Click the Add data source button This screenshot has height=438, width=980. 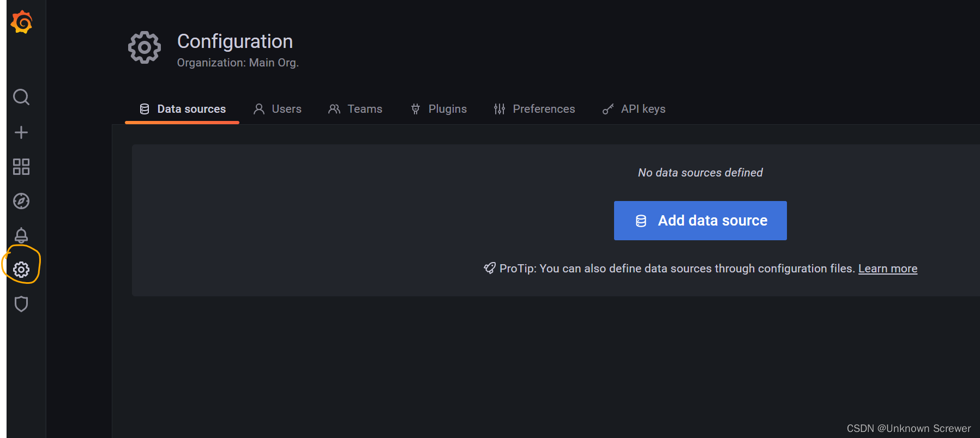[x=700, y=221]
